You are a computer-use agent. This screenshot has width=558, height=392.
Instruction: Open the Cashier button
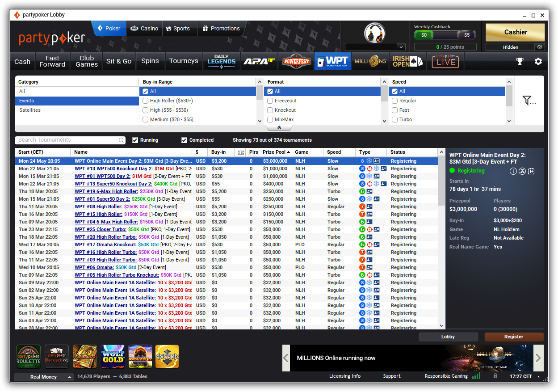[515, 32]
